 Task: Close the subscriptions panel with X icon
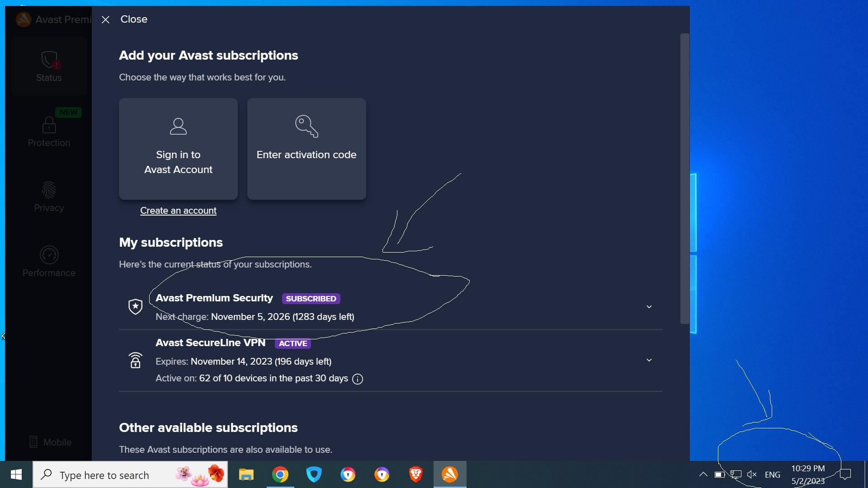coord(105,19)
